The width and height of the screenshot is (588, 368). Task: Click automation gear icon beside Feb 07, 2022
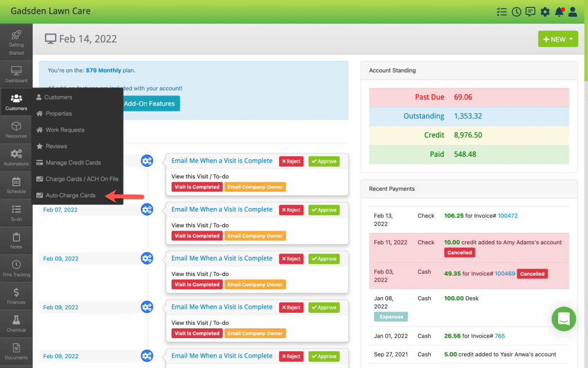147,209
